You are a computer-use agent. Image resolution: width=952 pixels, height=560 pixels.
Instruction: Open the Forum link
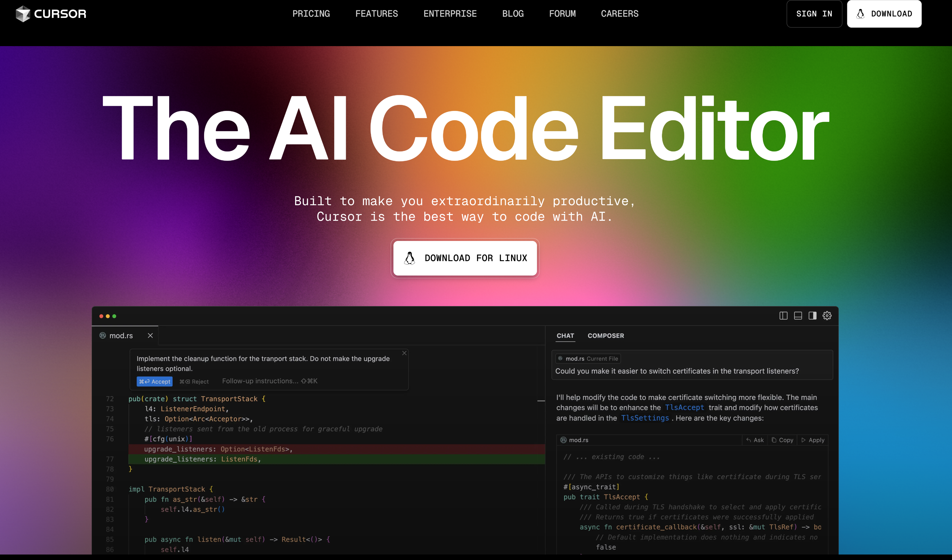(x=562, y=14)
